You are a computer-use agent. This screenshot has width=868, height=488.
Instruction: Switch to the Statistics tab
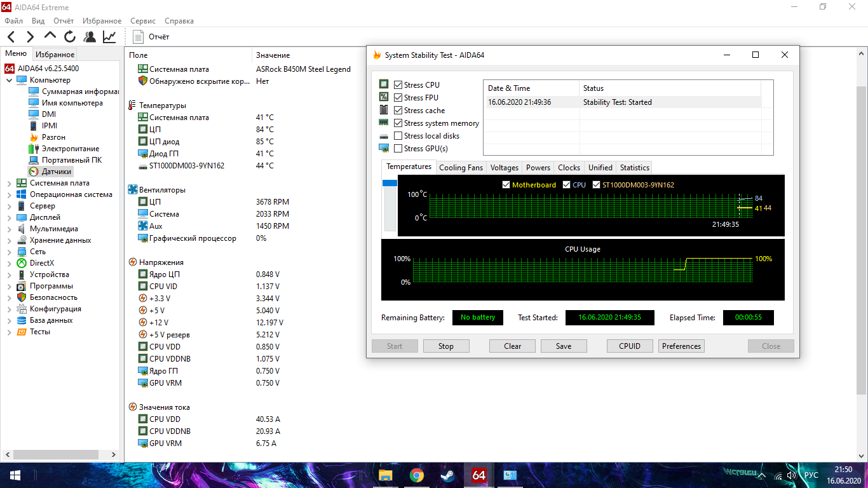[x=635, y=168]
